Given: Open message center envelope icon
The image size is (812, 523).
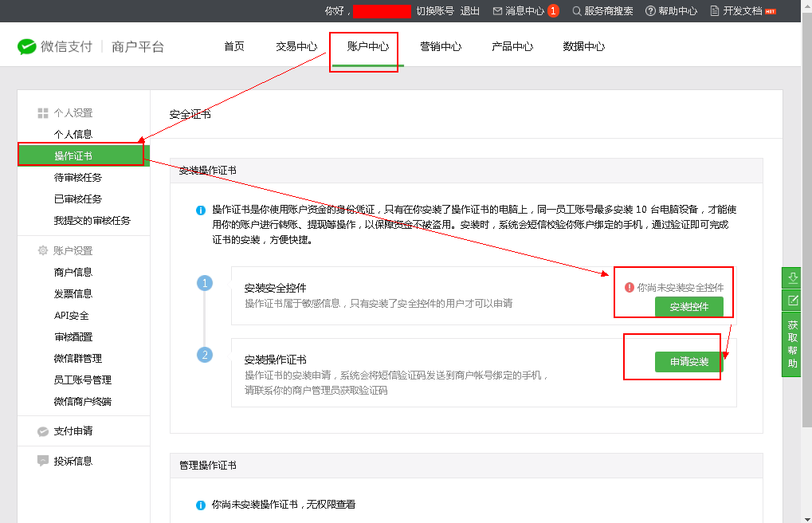Looking at the screenshot, I should pyautogui.click(x=498, y=11).
